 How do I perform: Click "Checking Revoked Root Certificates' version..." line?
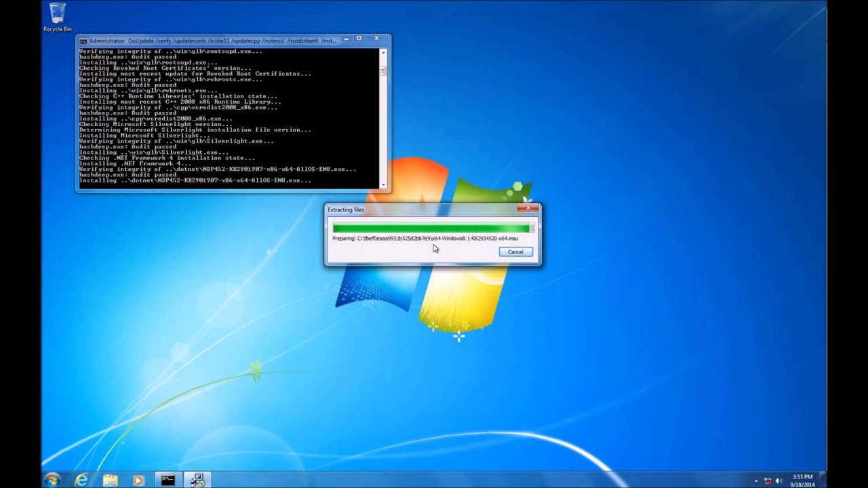[165, 68]
